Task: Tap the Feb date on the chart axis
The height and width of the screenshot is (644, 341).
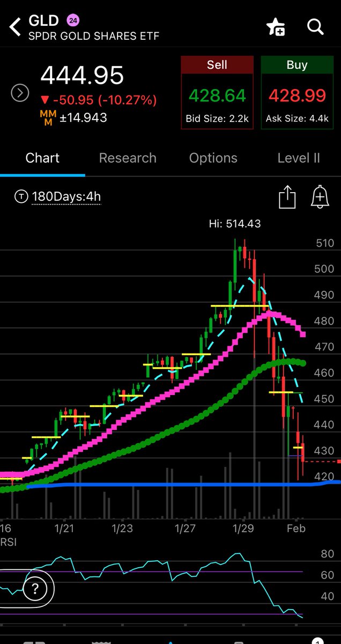Action: [x=296, y=529]
